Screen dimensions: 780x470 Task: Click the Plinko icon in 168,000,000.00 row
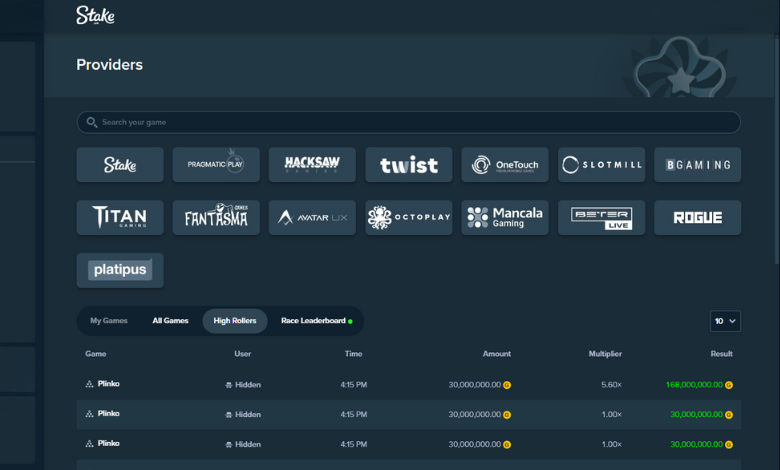tap(90, 384)
